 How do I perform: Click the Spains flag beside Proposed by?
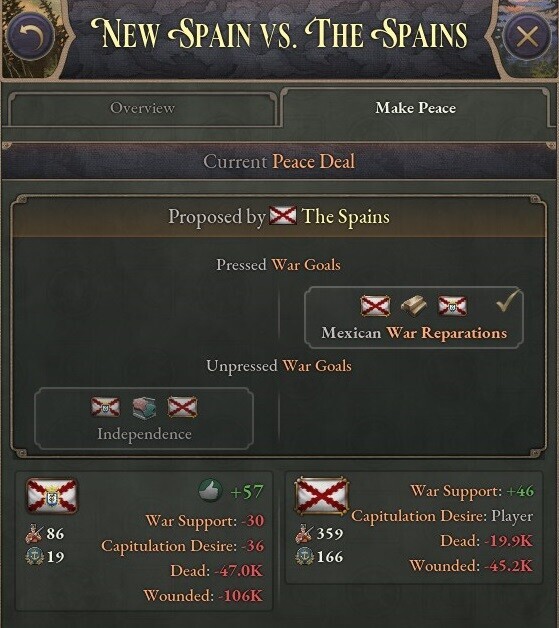(x=283, y=216)
